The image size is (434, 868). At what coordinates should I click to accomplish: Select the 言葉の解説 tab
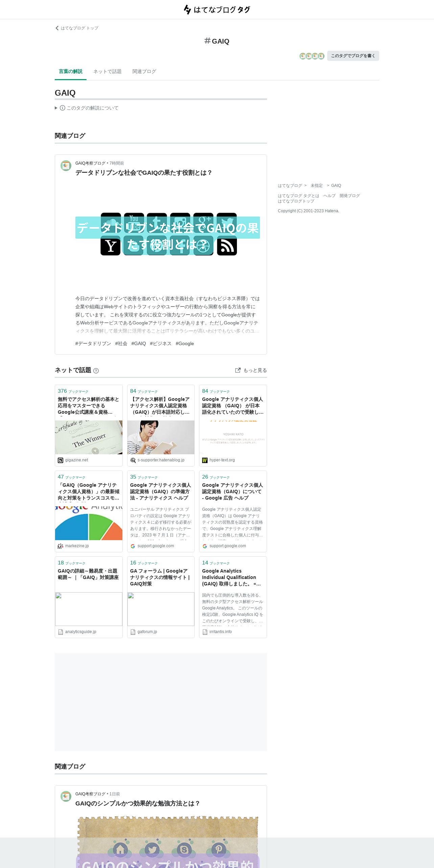(71, 71)
